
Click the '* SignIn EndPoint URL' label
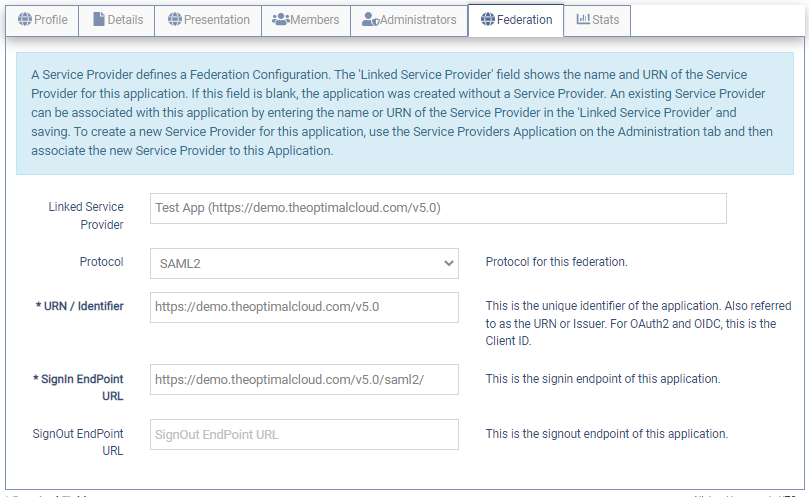tap(78, 388)
